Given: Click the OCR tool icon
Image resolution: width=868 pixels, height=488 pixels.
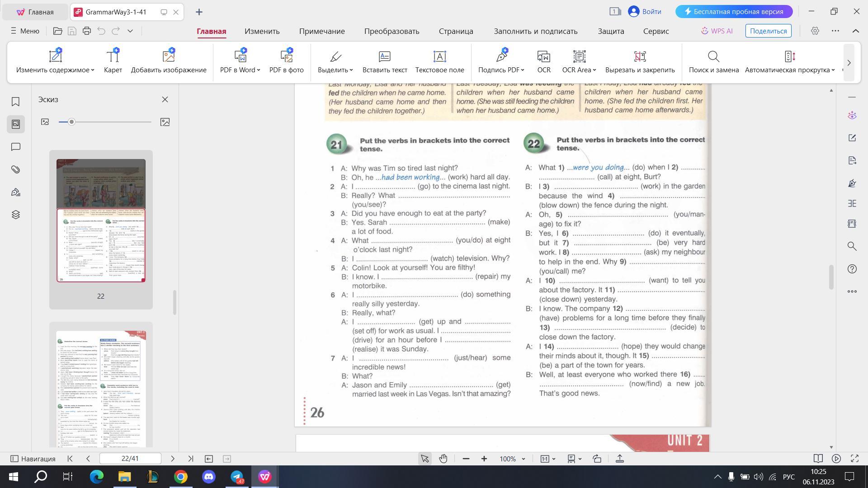Looking at the screenshot, I should point(543,57).
